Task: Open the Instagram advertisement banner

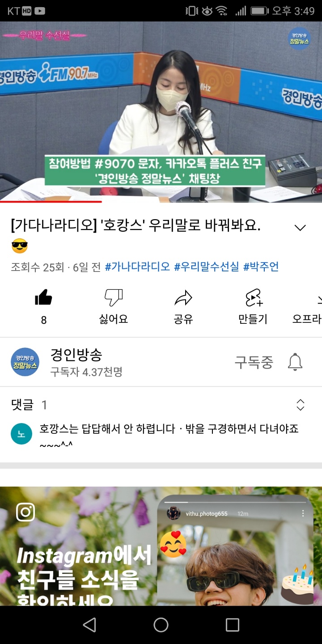Action: point(161,546)
